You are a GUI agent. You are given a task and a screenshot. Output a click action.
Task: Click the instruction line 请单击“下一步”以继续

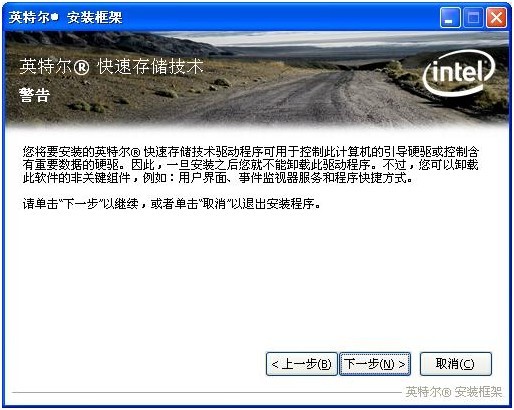[172, 204]
